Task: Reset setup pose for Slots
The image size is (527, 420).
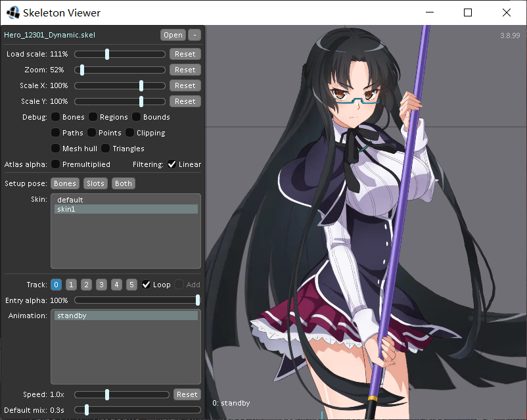Action: coord(95,183)
